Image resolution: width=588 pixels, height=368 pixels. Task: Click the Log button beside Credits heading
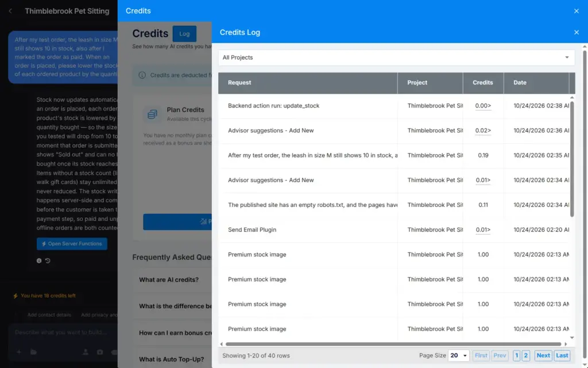(184, 34)
